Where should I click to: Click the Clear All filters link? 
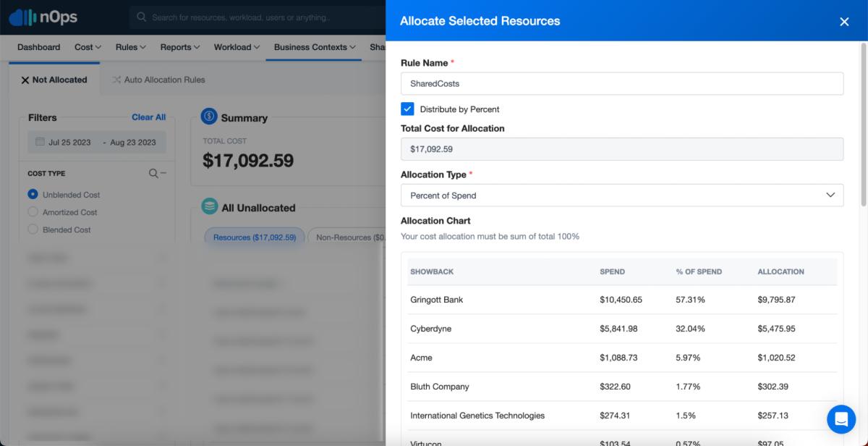[x=148, y=117]
